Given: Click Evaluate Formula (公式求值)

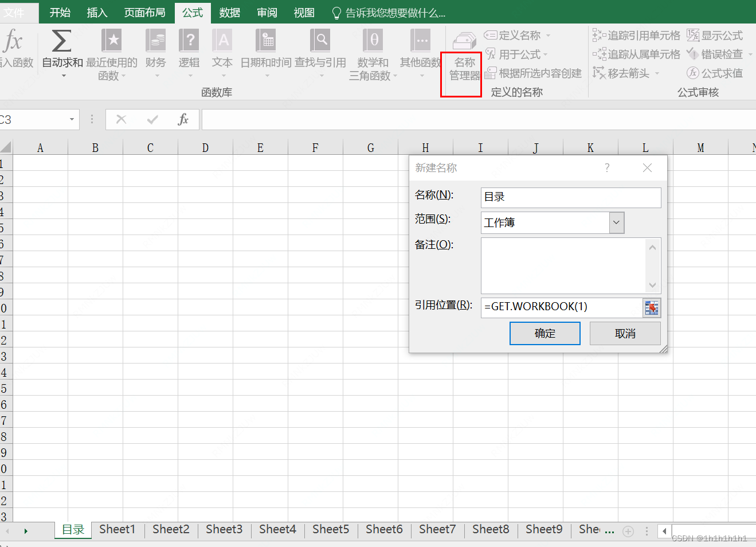Looking at the screenshot, I should pyautogui.click(x=715, y=73).
